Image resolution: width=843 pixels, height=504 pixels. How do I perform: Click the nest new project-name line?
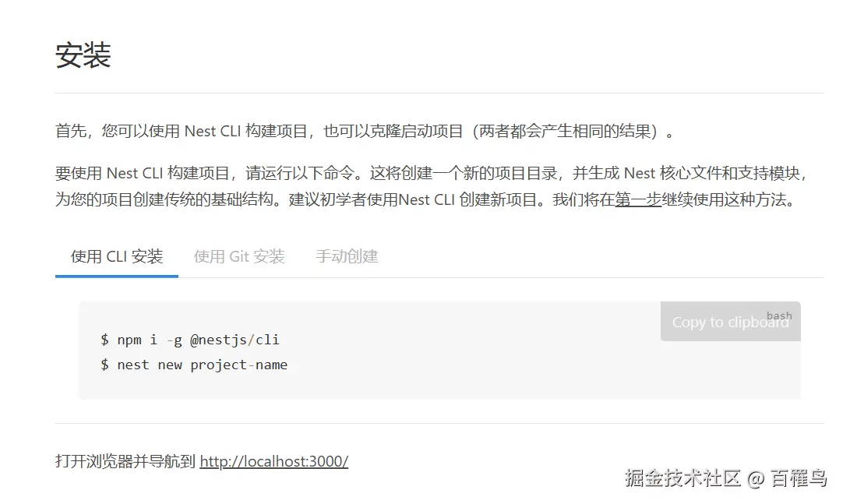click(x=193, y=365)
